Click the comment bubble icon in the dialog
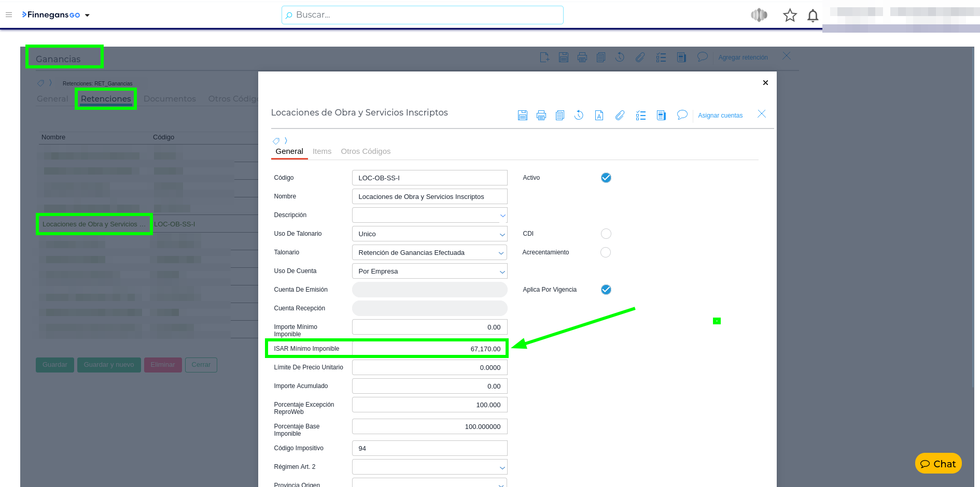Image resolution: width=980 pixels, height=487 pixels. point(682,115)
